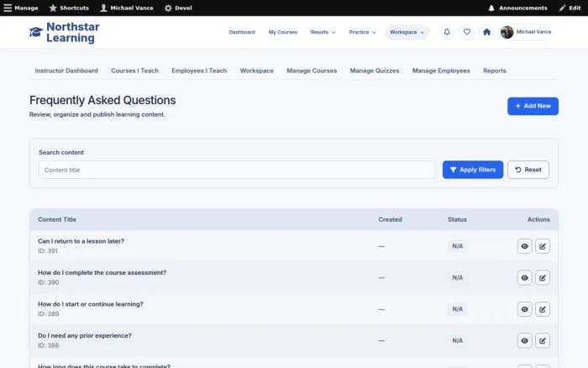Open favorites heart icon in header

466,32
